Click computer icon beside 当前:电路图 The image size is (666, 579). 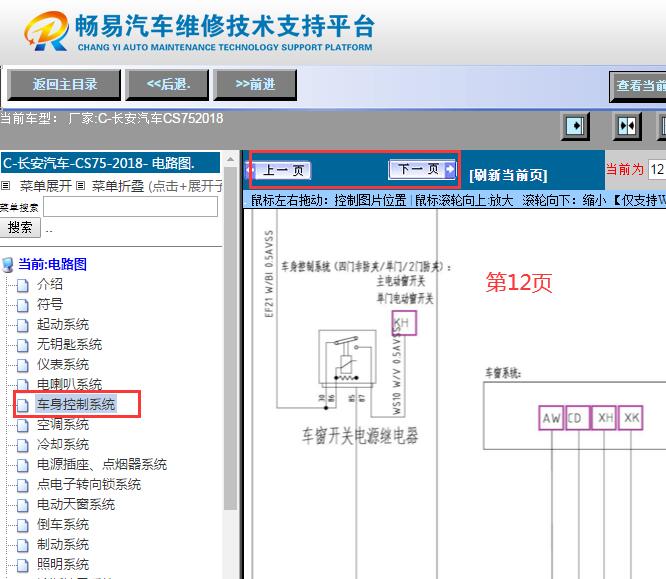tap(8, 265)
